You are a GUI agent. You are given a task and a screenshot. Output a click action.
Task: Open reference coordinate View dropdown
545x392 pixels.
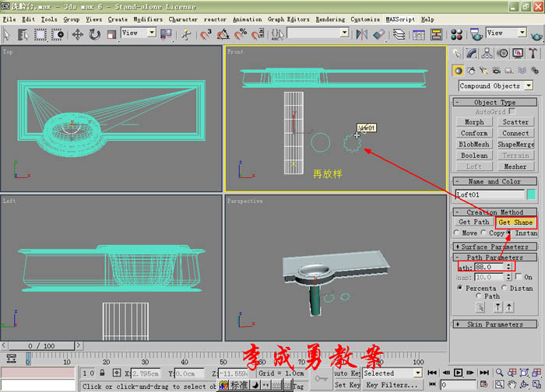coord(152,33)
